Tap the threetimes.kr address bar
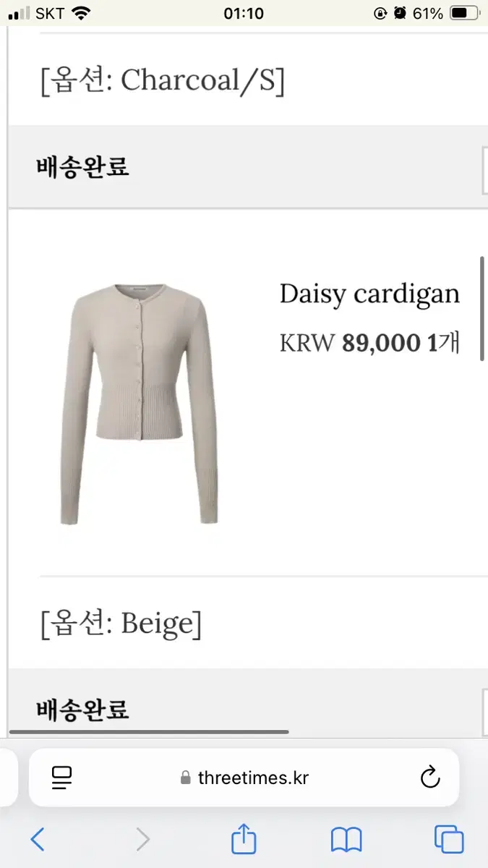The width and height of the screenshot is (488, 868). (x=244, y=778)
